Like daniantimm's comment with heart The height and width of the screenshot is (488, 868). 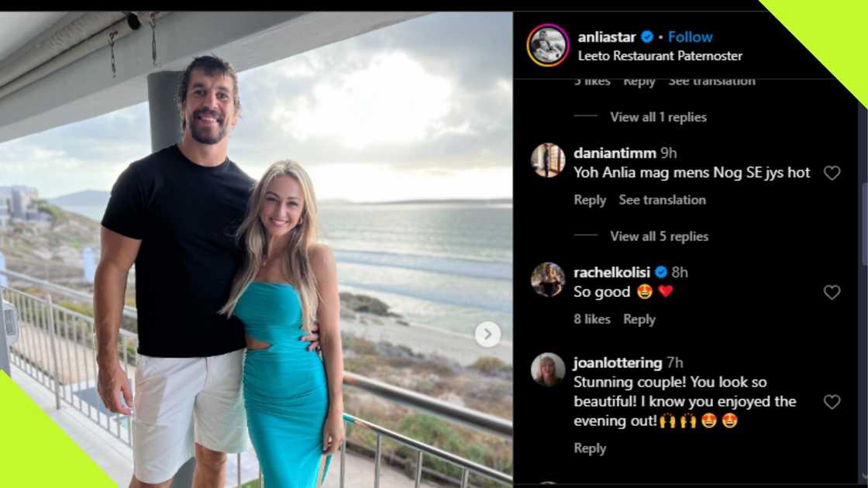click(x=832, y=174)
